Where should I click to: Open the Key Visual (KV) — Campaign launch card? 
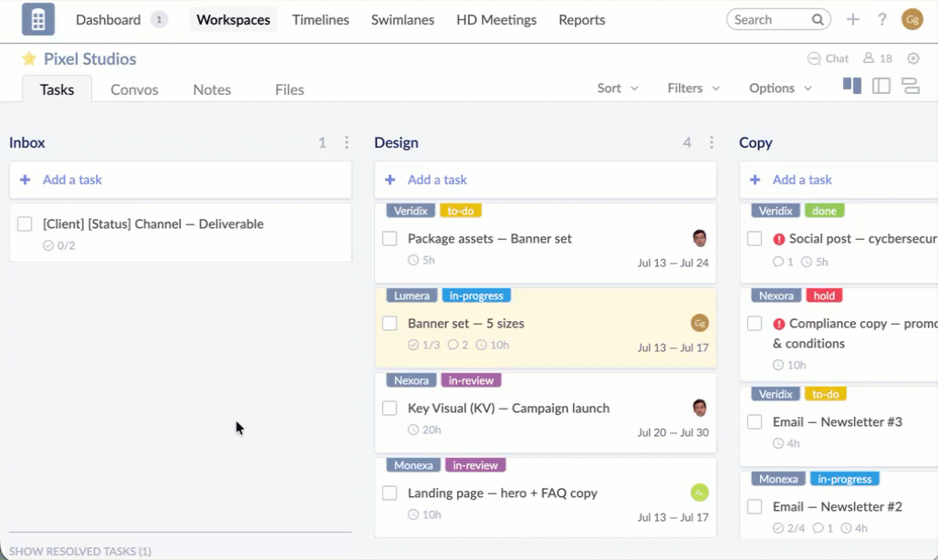click(x=545, y=413)
